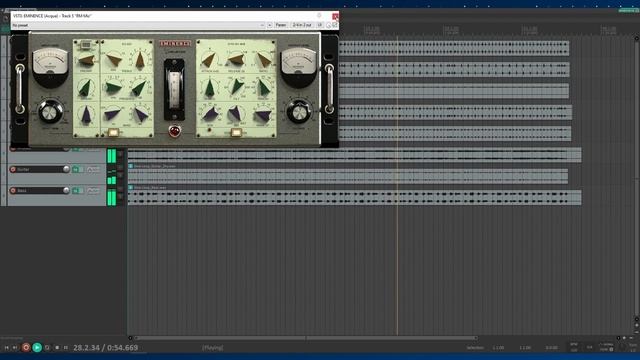Click purple knob in compressor's first column
Screen dimensions: 640x360
click(x=210, y=115)
